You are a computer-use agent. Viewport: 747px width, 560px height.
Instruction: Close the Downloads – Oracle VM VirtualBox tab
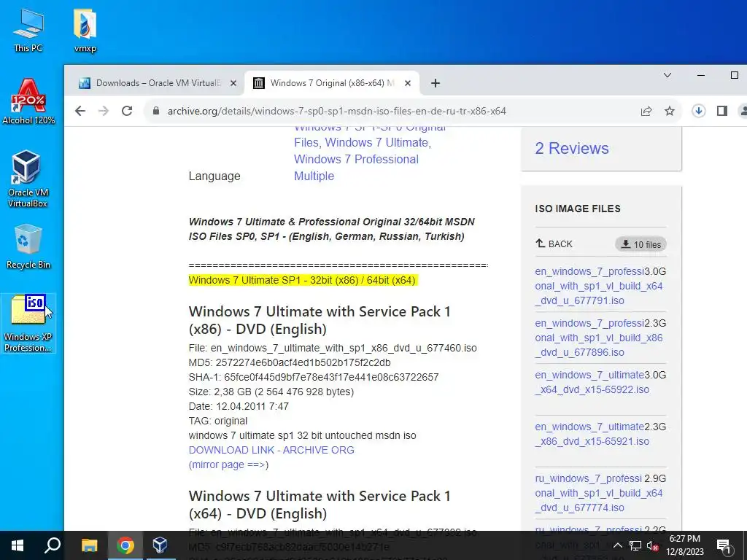pos(233,83)
